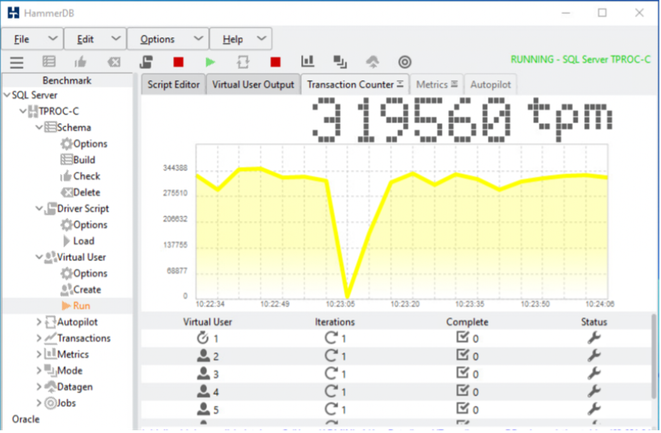This screenshot has height=433, width=661.
Task: Click the HammerDB logo in title bar
Action: [x=13, y=13]
